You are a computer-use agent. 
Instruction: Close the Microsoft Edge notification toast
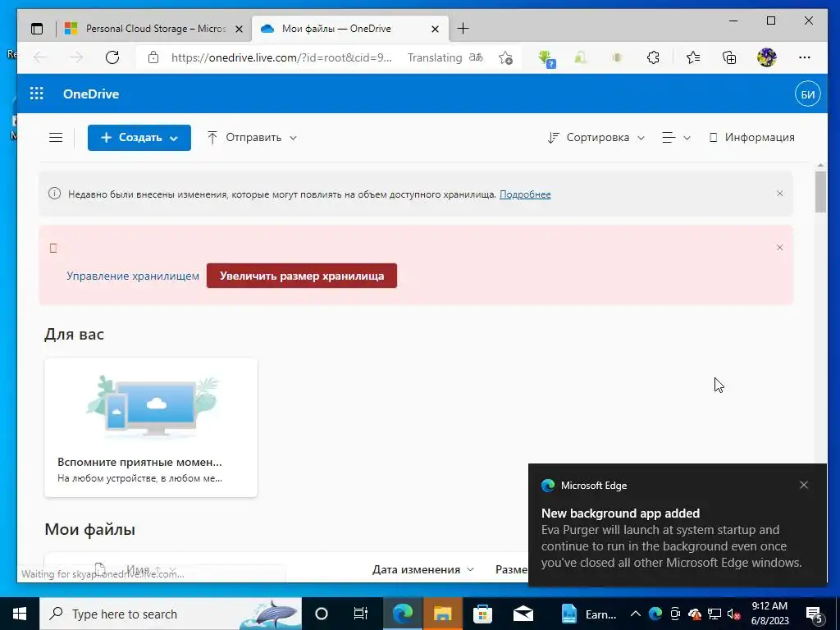click(804, 485)
